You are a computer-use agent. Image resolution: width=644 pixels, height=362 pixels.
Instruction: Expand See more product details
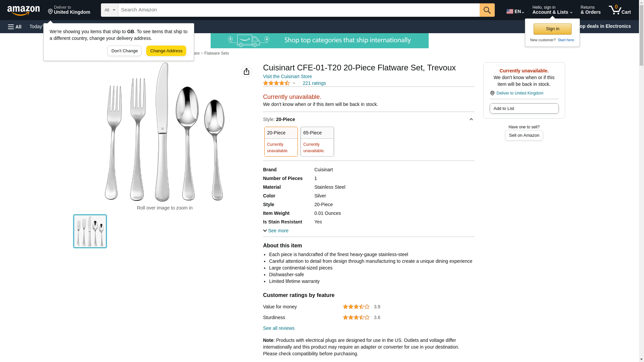pyautogui.click(x=276, y=231)
